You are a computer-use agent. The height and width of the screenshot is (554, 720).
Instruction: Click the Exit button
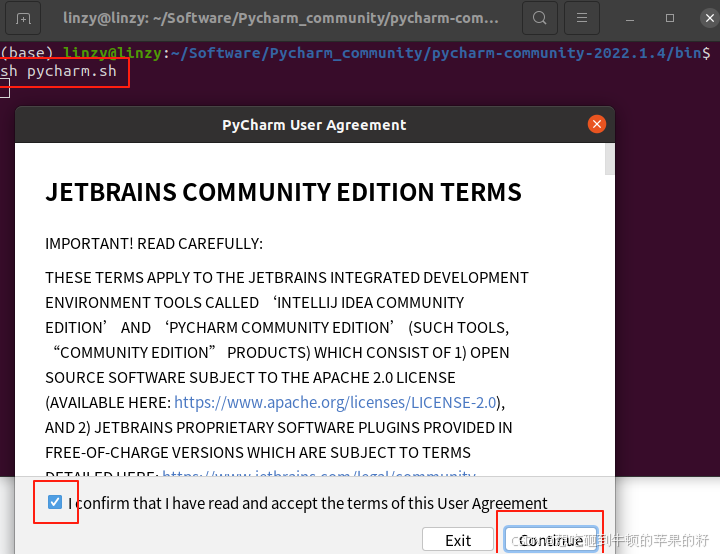pos(458,540)
